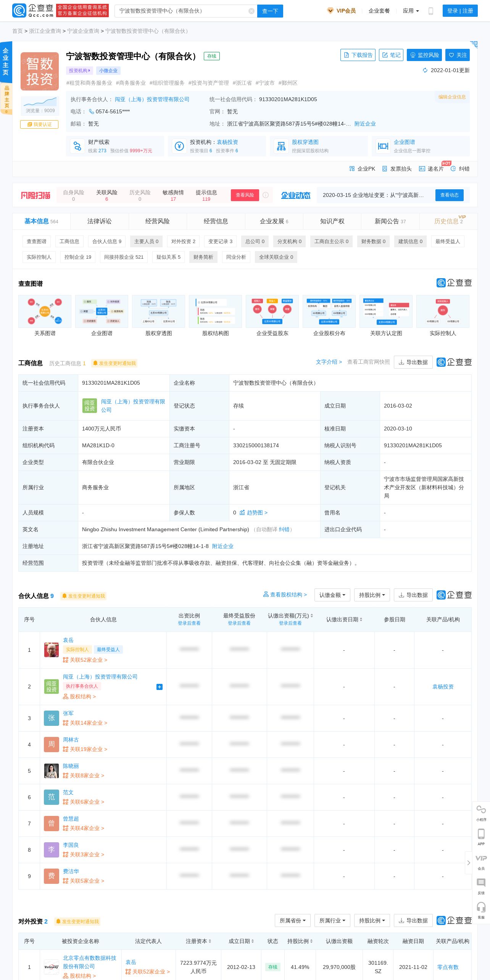Select 企业主页 side tab
Screen dimensions: 490x980
click(6, 61)
